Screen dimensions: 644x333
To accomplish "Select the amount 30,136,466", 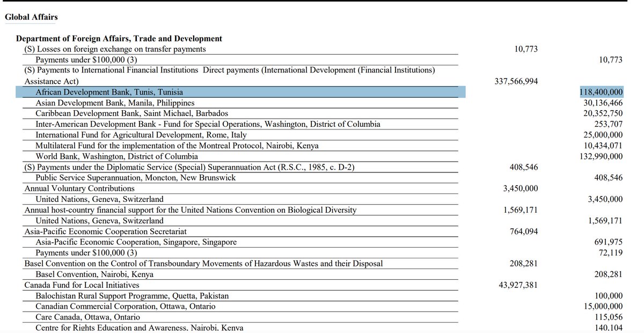I will 603,103.
